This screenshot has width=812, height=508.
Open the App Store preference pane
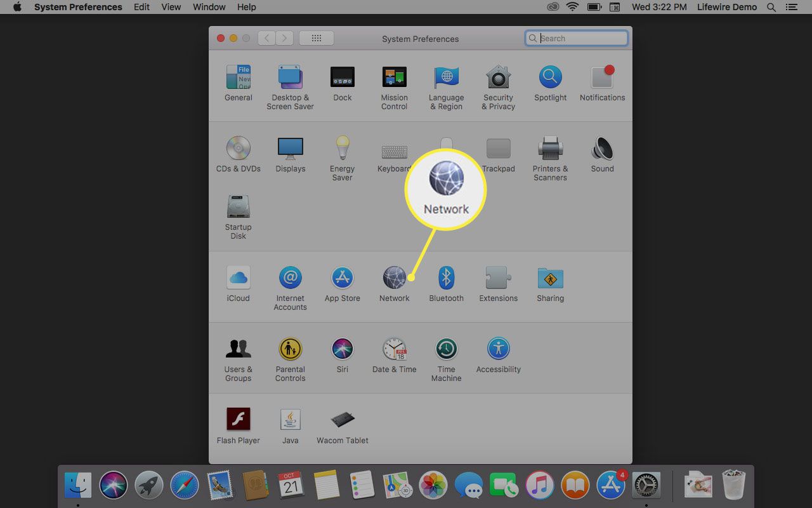coord(343,284)
